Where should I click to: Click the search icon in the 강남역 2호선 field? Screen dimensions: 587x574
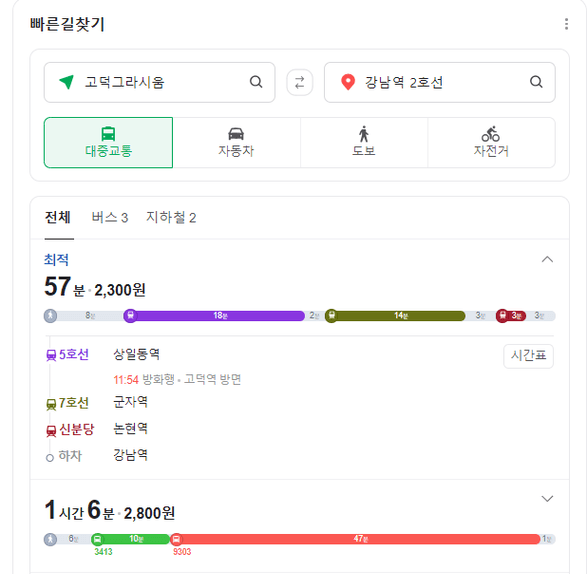536,82
